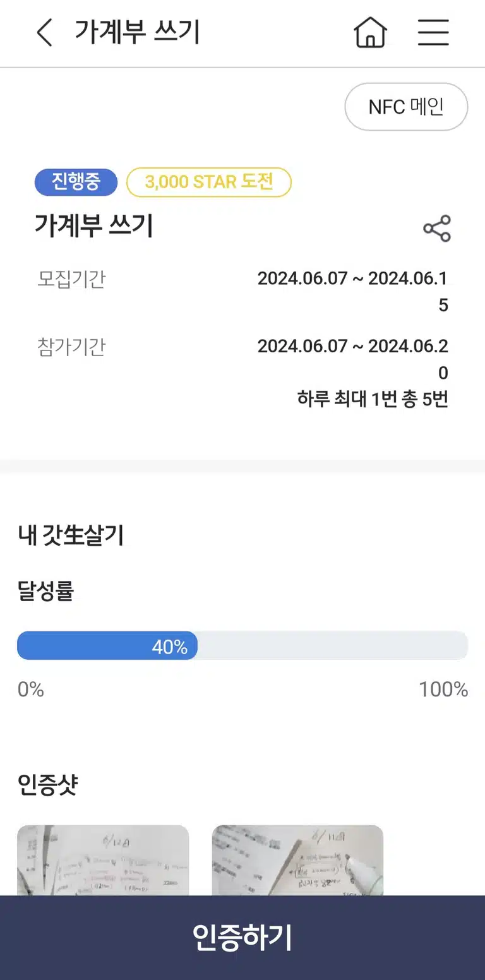485x980 pixels.
Task: Open the hamburger menu icon
Action: (433, 32)
